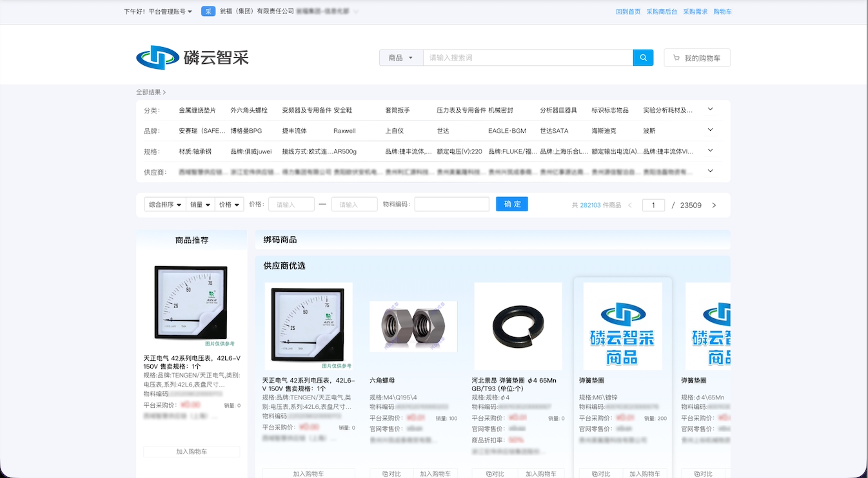Click the blue magnifier search button
The height and width of the screenshot is (478, 868).
(x=643, y=58)
